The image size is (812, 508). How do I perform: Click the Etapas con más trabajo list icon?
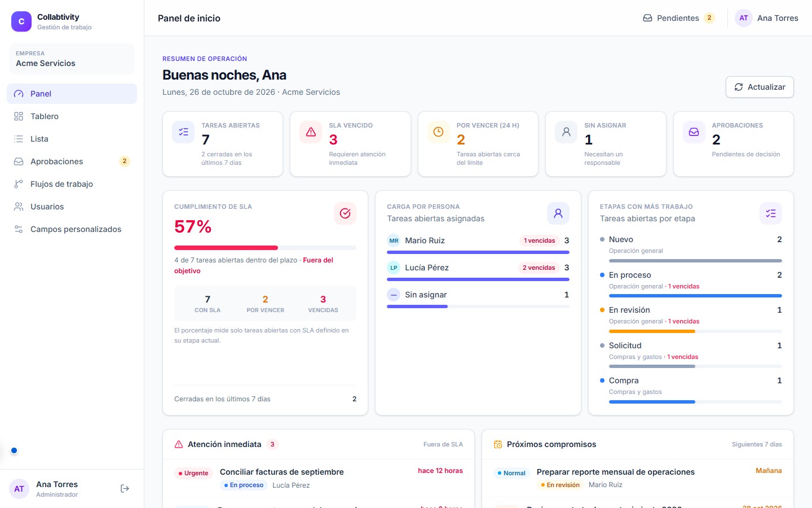771,213
